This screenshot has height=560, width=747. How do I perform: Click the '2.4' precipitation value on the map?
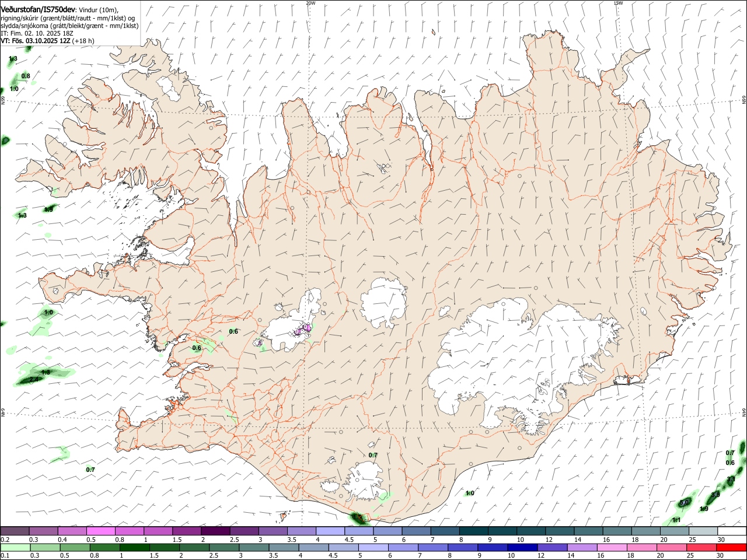[x=33, y=380]
